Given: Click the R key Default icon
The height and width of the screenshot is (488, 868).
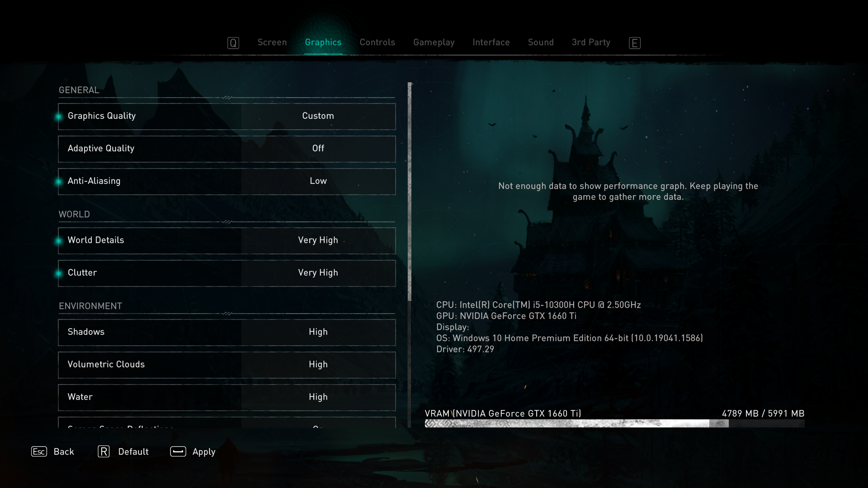Looking at the screenshot, I should (x=104, y=451).
